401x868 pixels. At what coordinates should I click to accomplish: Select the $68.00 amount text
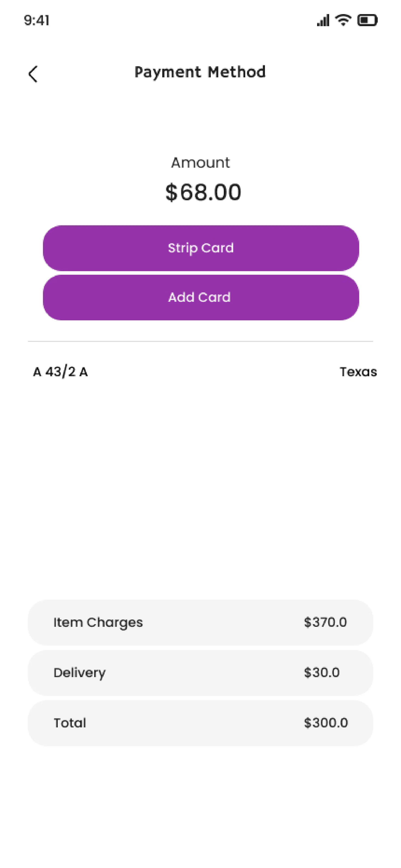pos(203,192)
